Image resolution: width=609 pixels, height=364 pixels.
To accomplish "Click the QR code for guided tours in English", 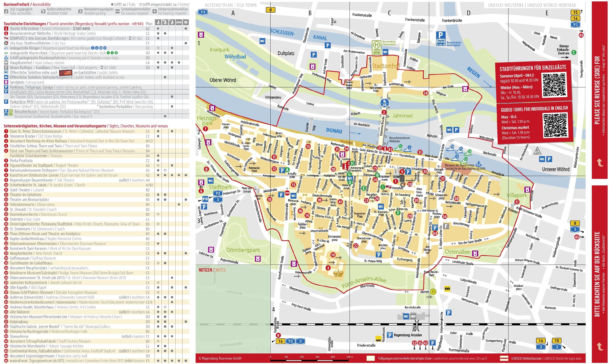I will pyautogui.click(x=555, y=125).
